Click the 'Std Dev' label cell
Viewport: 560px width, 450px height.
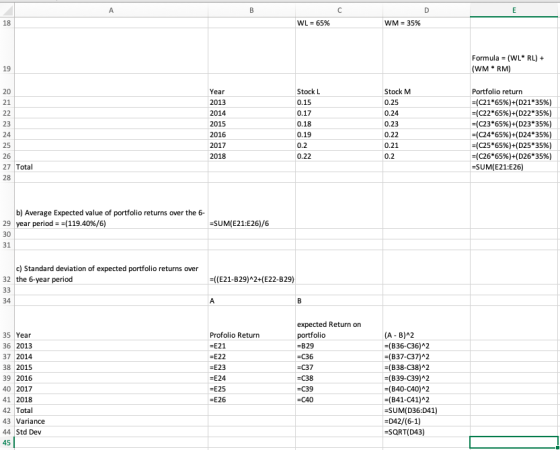(111, 432)
